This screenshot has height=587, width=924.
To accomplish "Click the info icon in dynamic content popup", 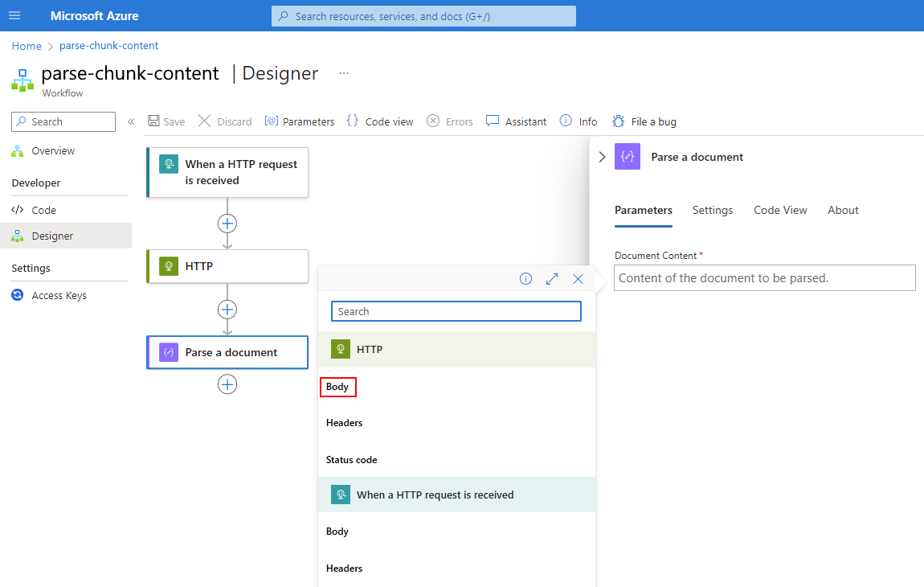I will point(526,279).
